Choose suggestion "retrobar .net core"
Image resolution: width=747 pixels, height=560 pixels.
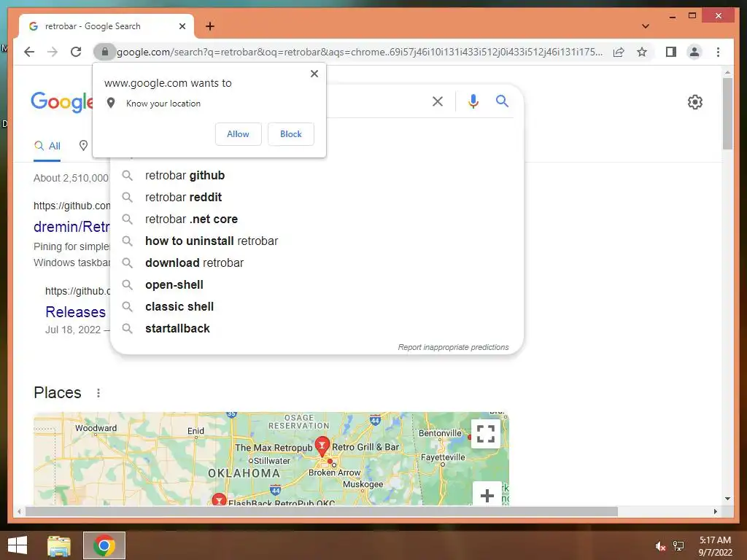point(317,219)
